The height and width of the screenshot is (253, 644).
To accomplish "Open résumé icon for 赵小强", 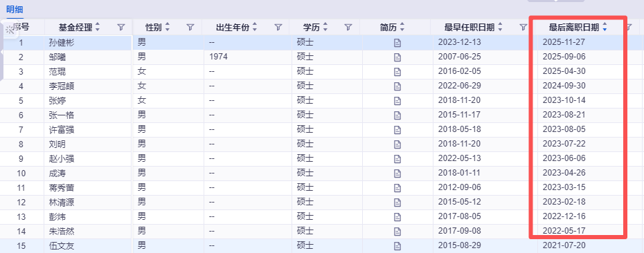I will pyautogui.click(x=397, y=159).
